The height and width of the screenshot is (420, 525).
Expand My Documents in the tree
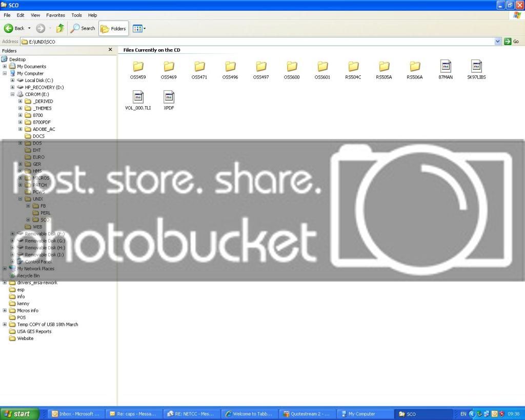click(x=5, y=66)
